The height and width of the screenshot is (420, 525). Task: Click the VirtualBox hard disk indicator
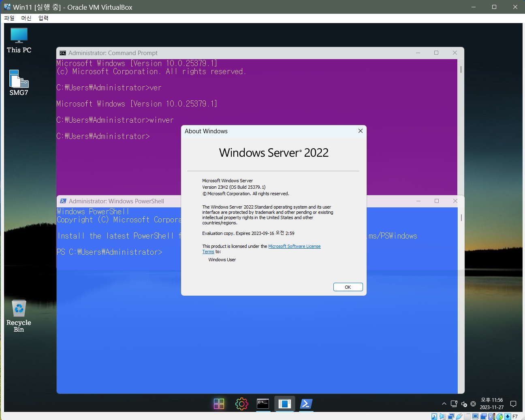click(434, 416)
